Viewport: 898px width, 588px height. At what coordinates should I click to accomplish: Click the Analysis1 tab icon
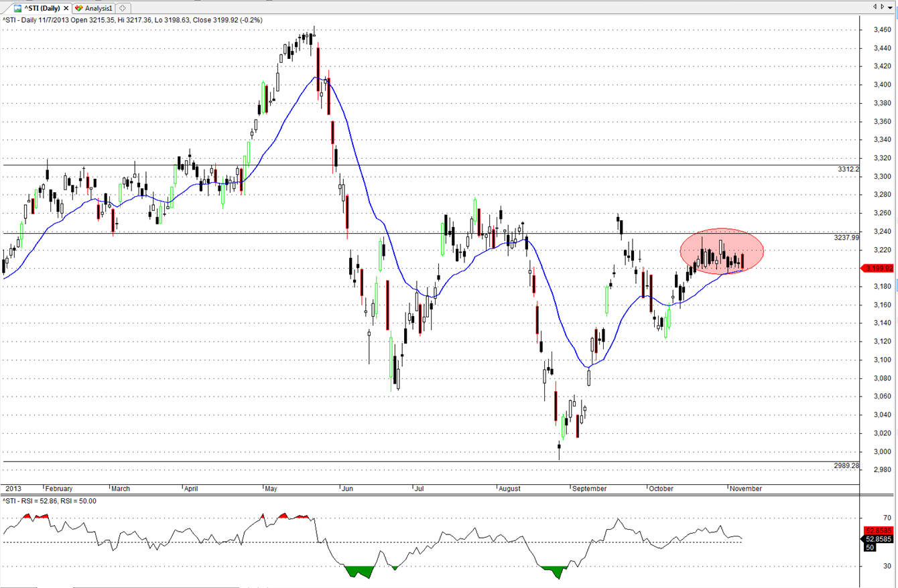pos(79,8)
